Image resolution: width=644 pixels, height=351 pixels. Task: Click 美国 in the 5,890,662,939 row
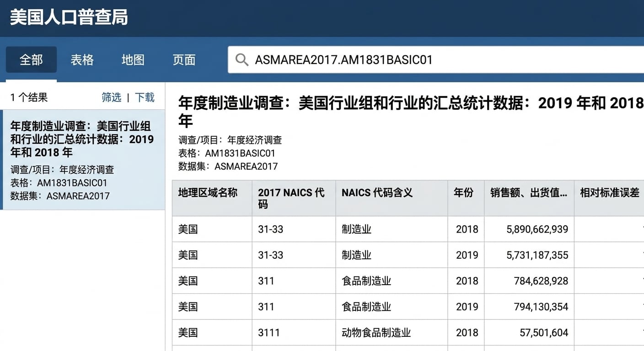(x=188, y=229)
